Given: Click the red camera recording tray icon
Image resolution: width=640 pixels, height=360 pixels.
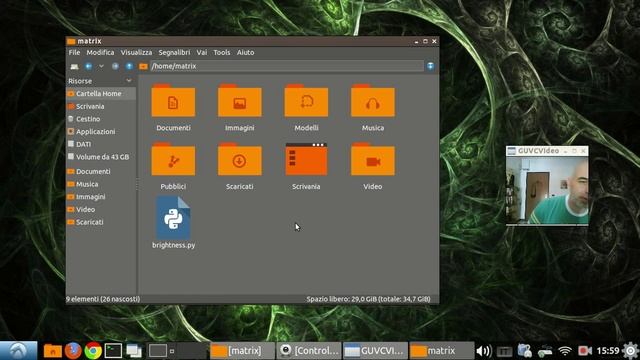Looking at the screenshot, I should point(585,351).
